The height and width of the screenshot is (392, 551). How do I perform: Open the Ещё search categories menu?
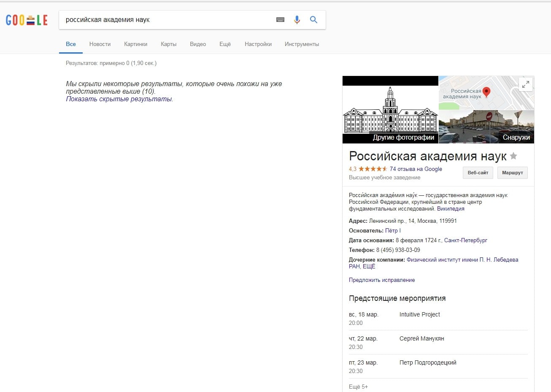coord(225,44)
